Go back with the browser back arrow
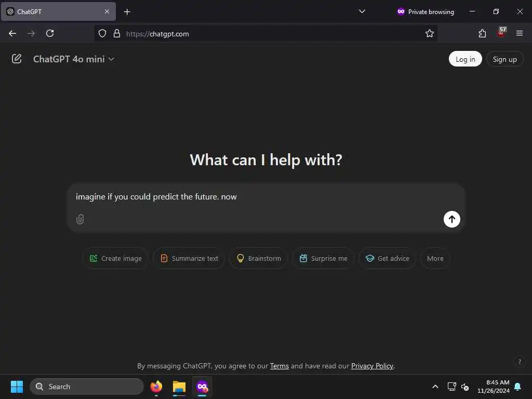This screenshot has height=399, width=532. point(12,33)
